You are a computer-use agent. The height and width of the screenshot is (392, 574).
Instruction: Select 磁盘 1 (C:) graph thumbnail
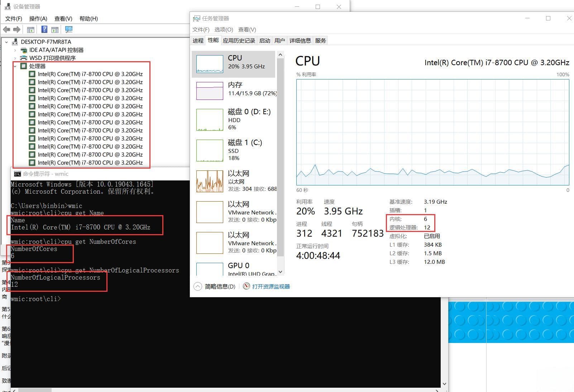pos(210,151)
